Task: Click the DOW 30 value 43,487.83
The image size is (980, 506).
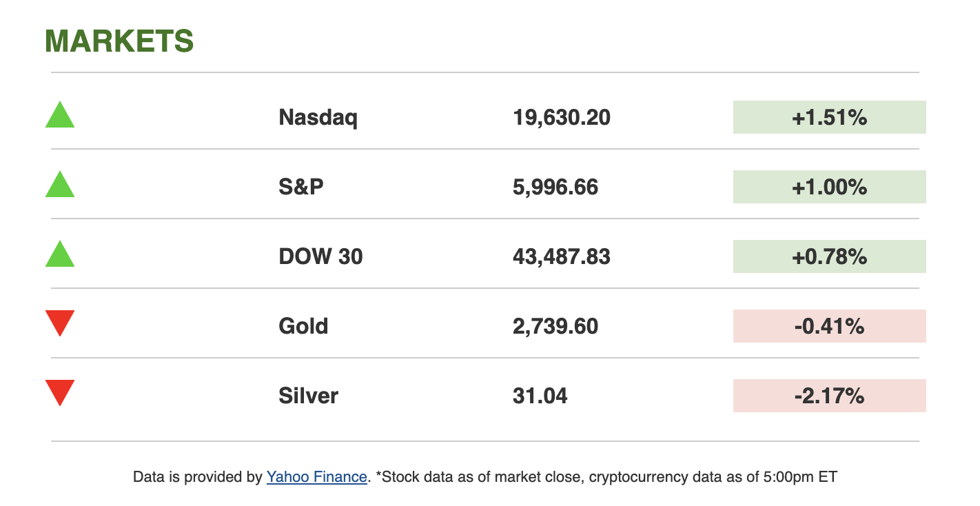Action: point(561,257)
